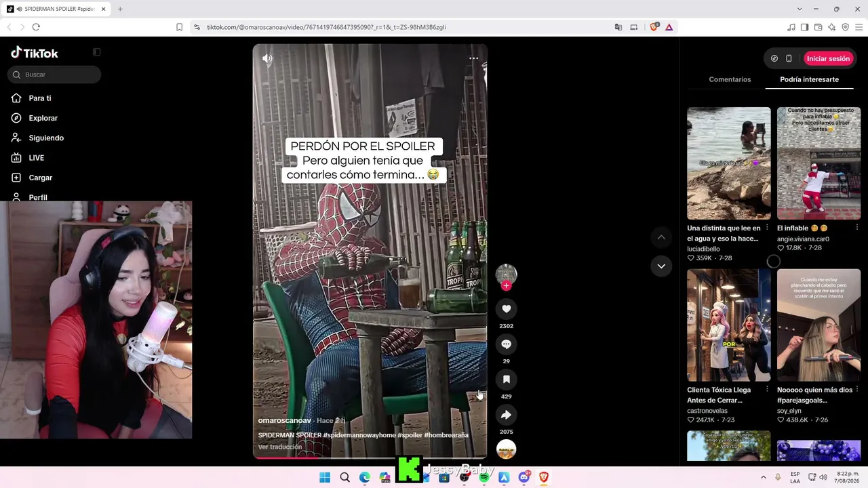868x488 pixels.
Task: Open the creator's avatar beside the video
Action: point(506,274)
